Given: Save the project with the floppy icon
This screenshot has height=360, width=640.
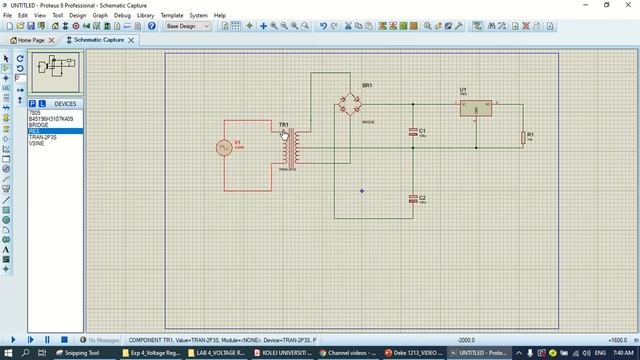Looking at the screenshot, I should 31,26.
